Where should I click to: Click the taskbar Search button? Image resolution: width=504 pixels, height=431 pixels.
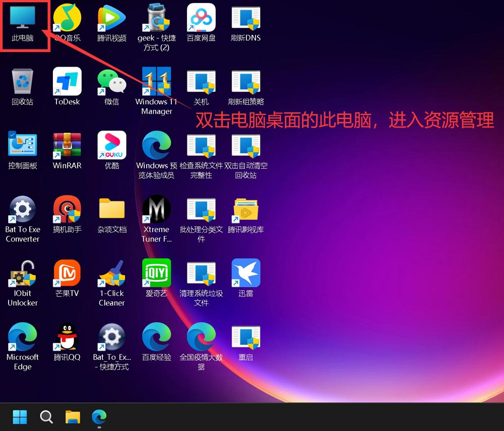click(x=46, y=417)
